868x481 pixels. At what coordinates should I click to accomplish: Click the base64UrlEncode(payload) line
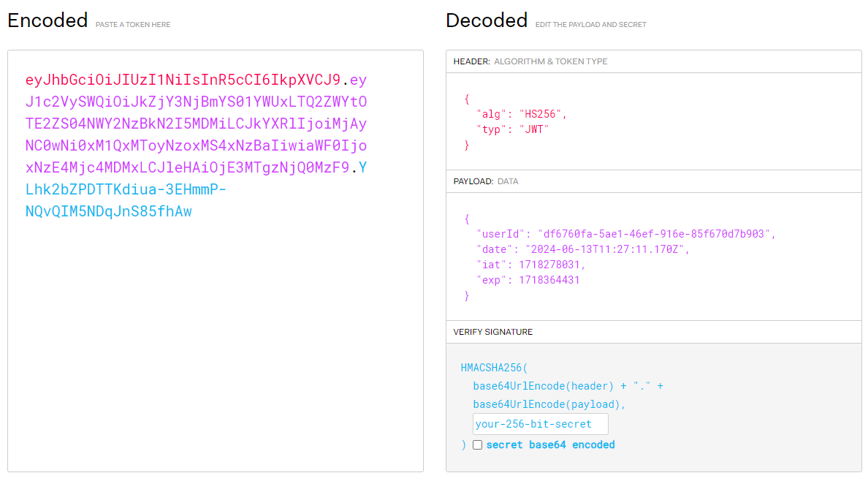549,404
